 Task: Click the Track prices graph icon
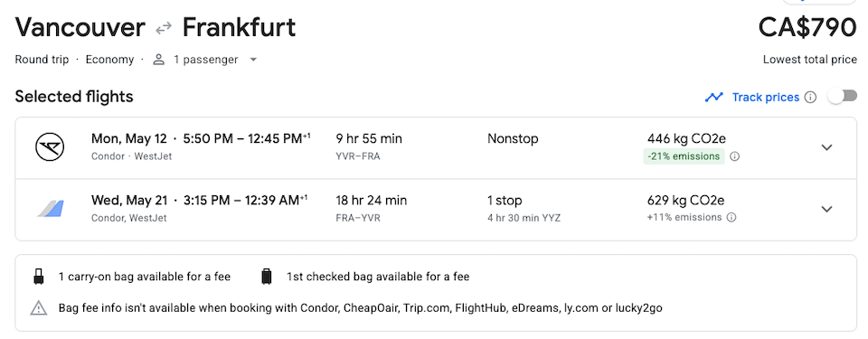tap(713, 97)
